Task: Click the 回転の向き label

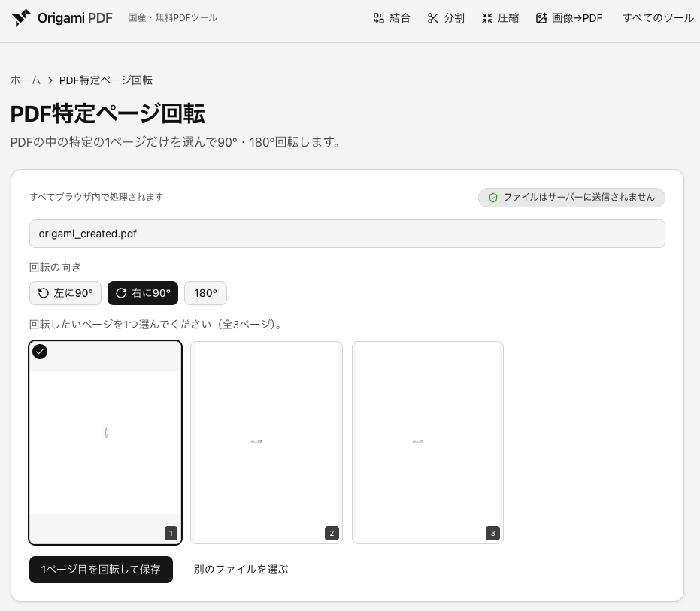Action: (55, 268)
